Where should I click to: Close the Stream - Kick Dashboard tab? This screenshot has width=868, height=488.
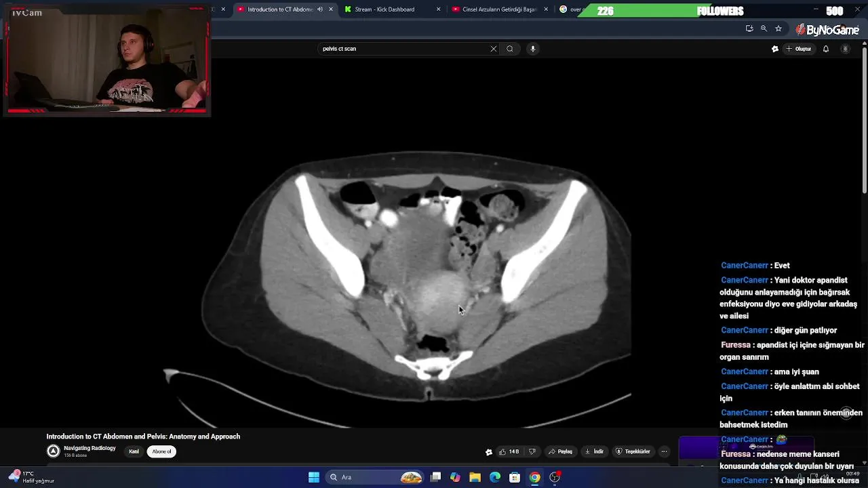click(438, 9)
